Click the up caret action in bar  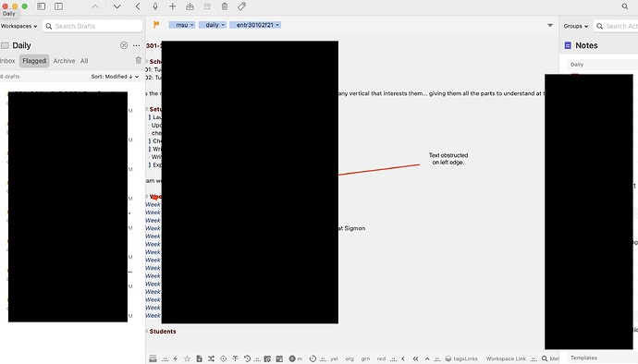pos(427,358)
